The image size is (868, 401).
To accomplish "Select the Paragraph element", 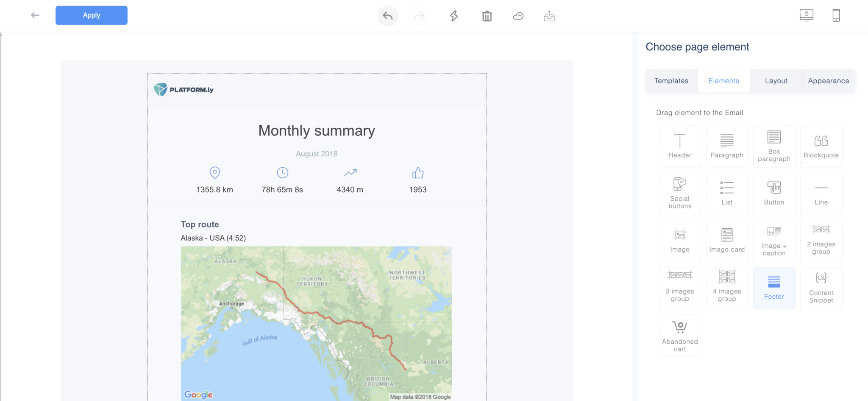I will point(727,146).
